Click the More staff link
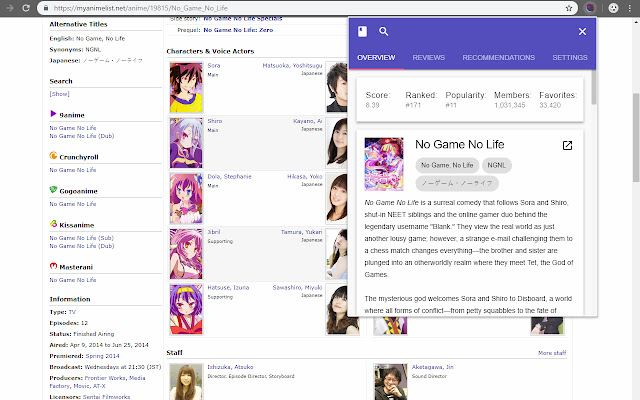This screenshot has width=640, height=400. [x=552, y=353]
